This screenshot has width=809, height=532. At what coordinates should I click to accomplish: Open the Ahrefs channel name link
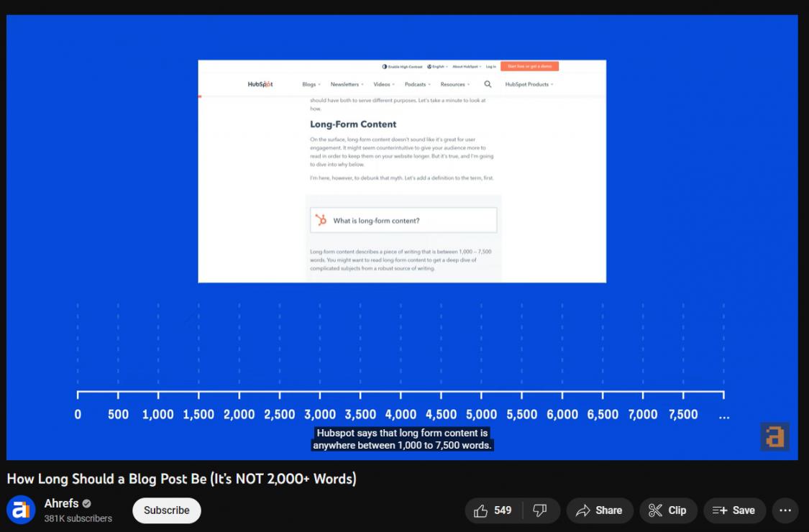[x=61, y=503]
